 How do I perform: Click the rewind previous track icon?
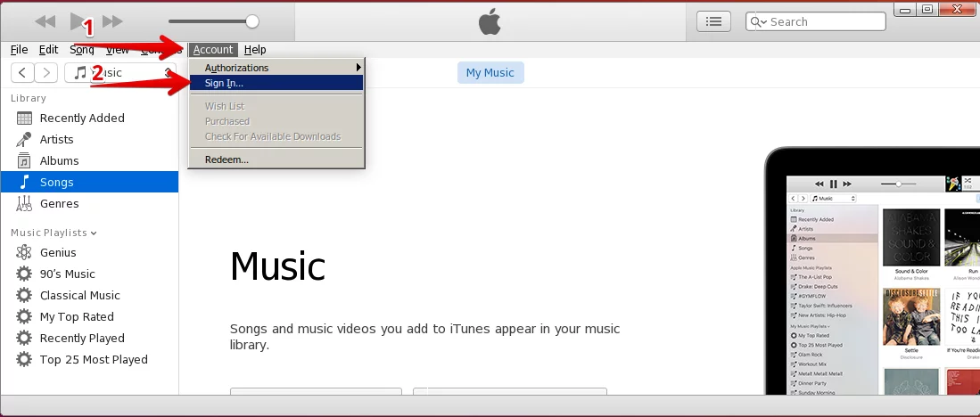45,22
